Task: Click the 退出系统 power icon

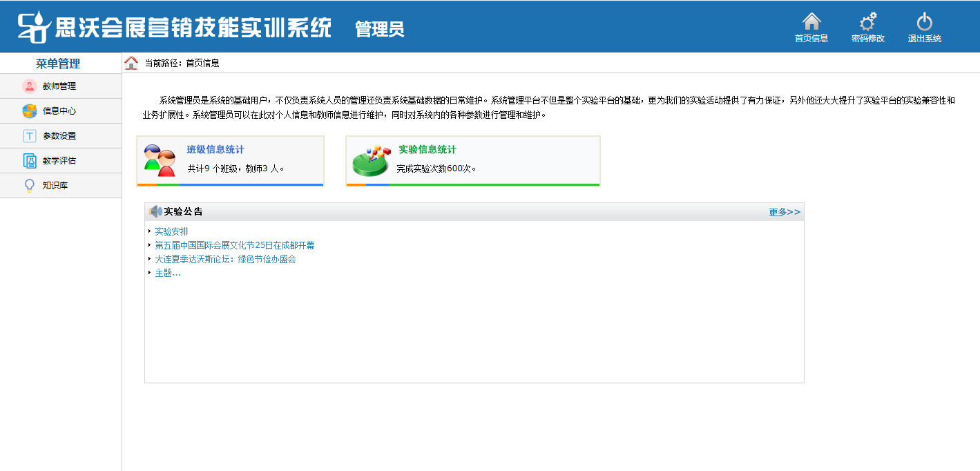Action: 924,22
